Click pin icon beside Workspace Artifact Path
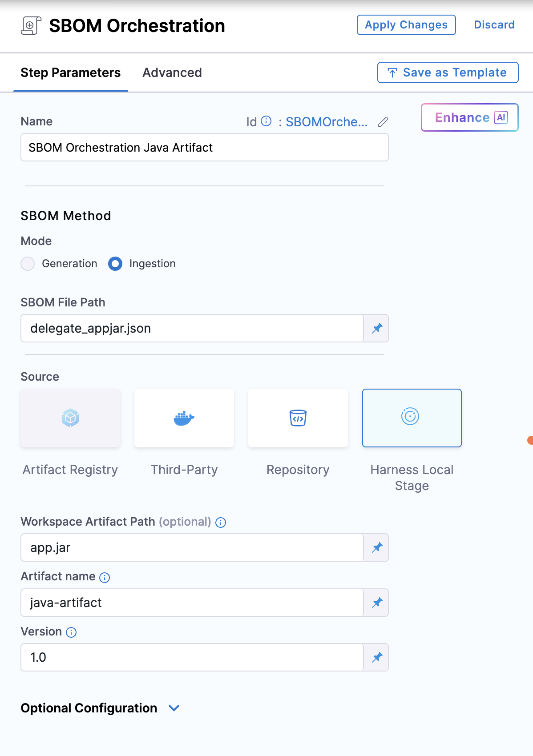 tap(377, 547)
